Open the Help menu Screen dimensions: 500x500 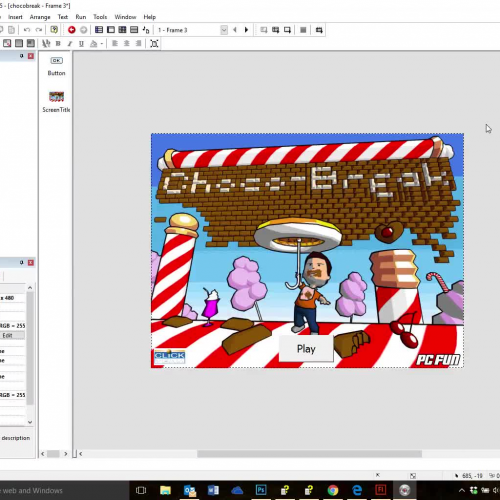[x=150, y=17]
